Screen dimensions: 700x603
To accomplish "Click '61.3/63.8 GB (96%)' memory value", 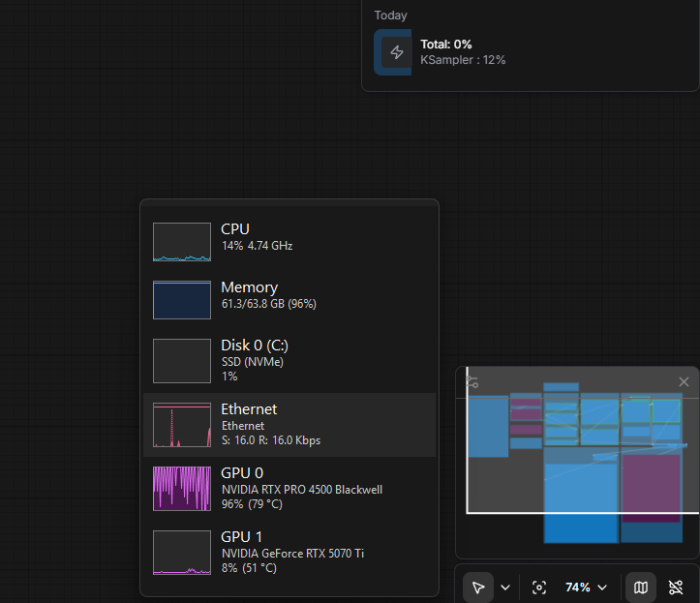I will coord(269,304).
